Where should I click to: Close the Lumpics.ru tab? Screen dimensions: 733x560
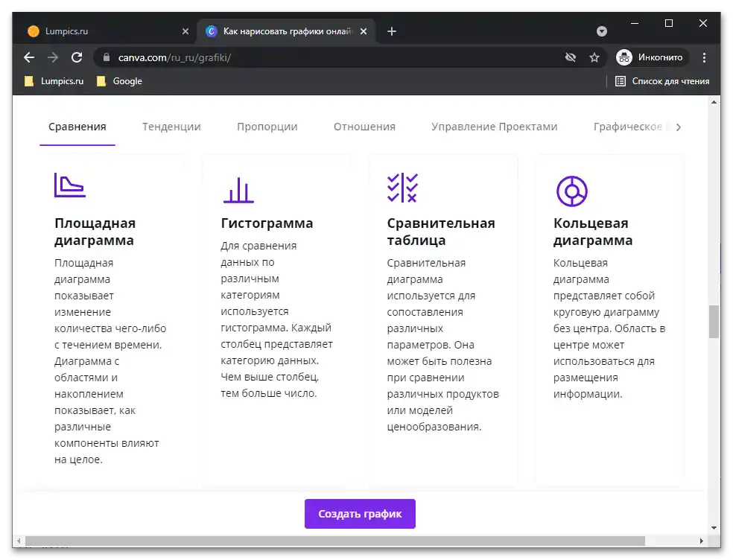click(x=185, y=31)
